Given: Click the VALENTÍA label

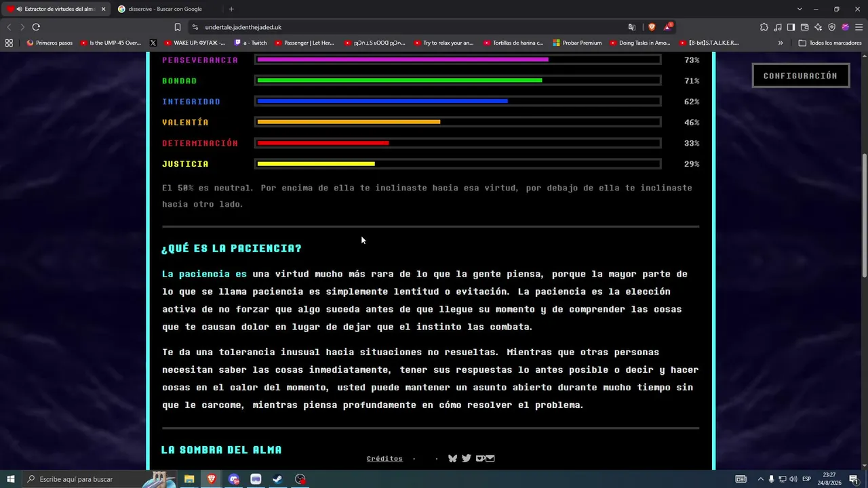Looking at the screenshot, I should [185, 123].
